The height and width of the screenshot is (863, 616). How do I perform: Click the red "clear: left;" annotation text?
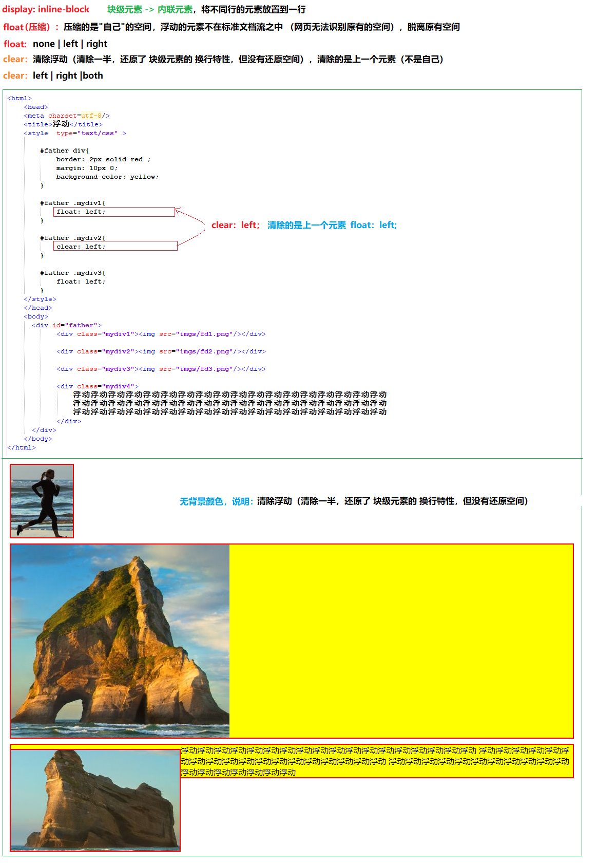236,225
